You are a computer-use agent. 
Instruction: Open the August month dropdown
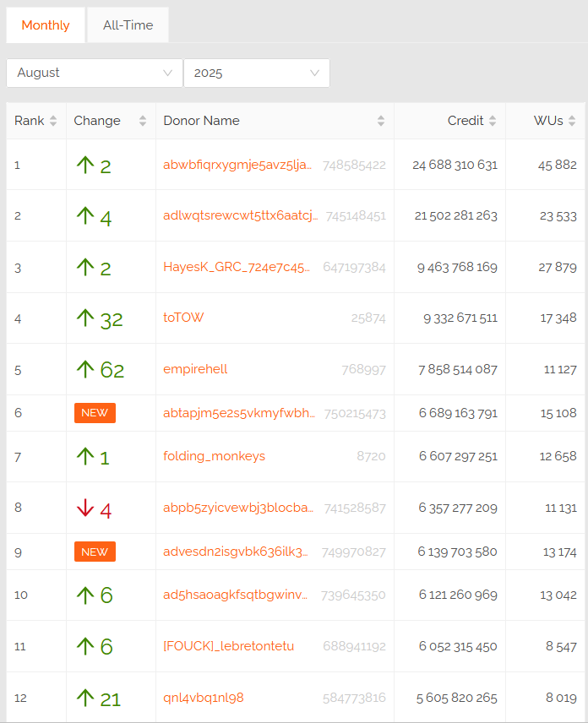pyautogui.click(x=94, y=73)
